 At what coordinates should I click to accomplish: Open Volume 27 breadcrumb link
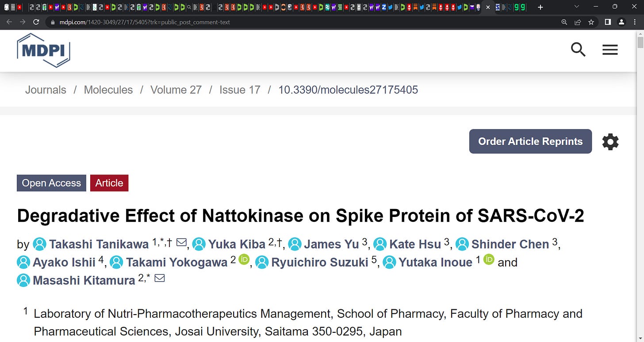(176, 90)
